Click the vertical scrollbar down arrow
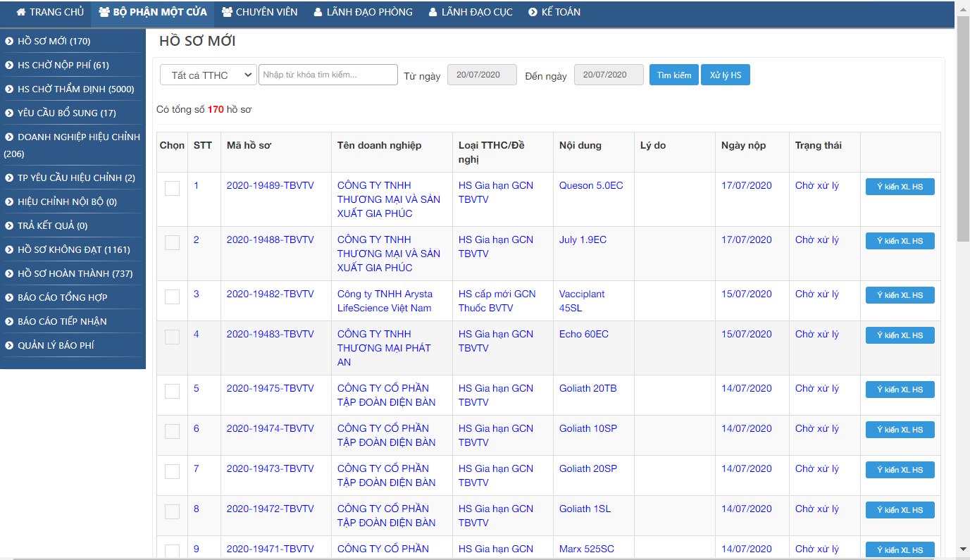 click(963, 549)
